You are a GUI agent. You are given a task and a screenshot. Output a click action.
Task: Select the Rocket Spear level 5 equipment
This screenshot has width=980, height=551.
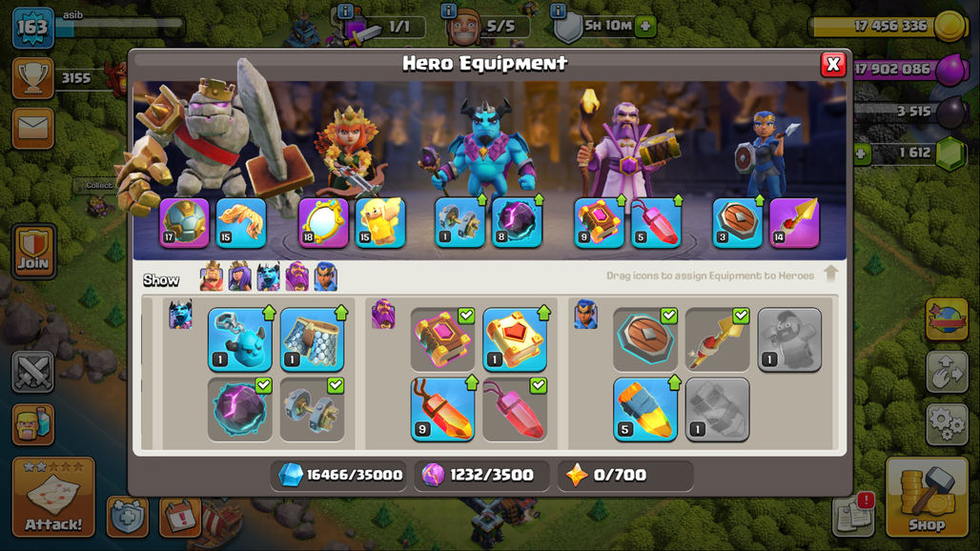click(x=645, y=410)
